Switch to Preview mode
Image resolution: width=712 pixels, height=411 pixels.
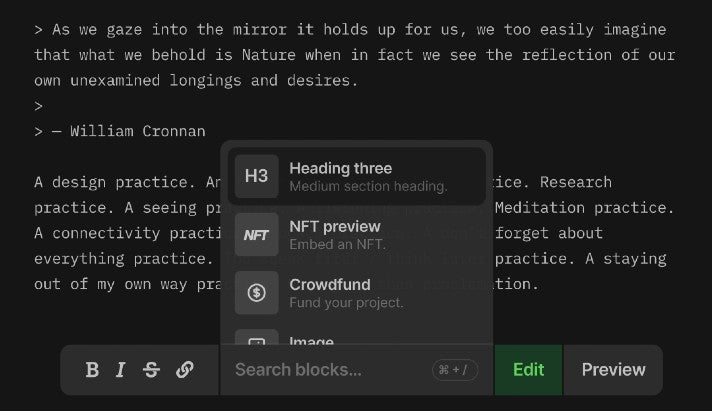click(613, 370)
